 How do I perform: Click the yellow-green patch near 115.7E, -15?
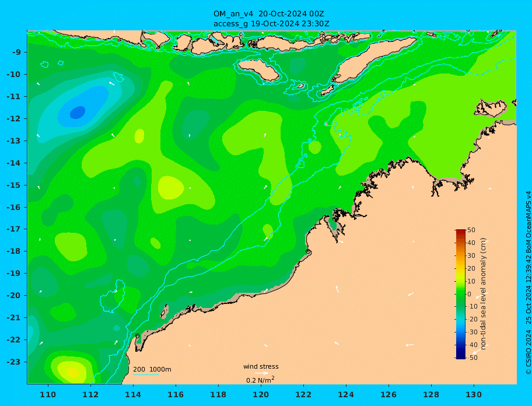171,188
